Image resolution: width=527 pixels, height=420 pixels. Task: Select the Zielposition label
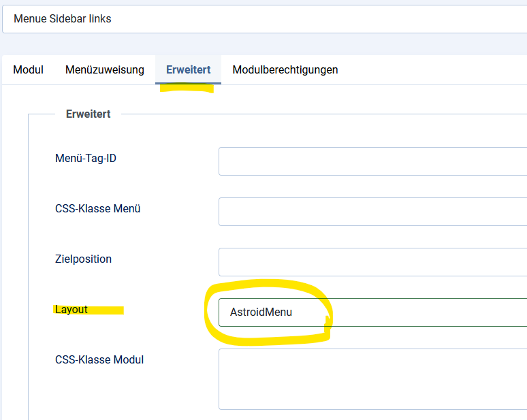coord(83,259)
